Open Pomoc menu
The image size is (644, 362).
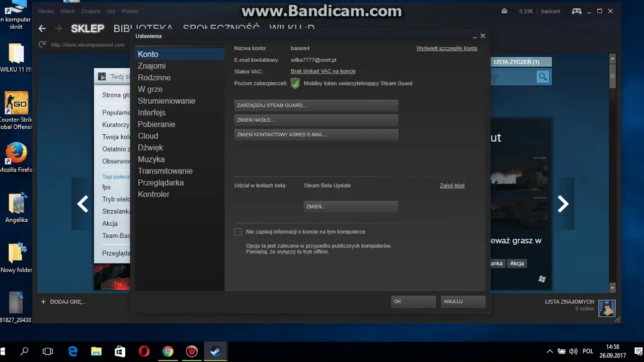[130, 11]
